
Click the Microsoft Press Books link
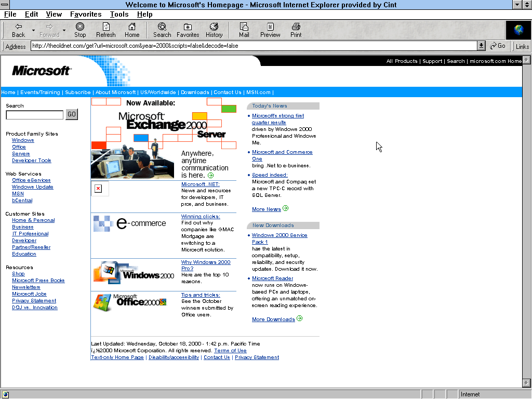pyautogui.click(x=38, y=281)
